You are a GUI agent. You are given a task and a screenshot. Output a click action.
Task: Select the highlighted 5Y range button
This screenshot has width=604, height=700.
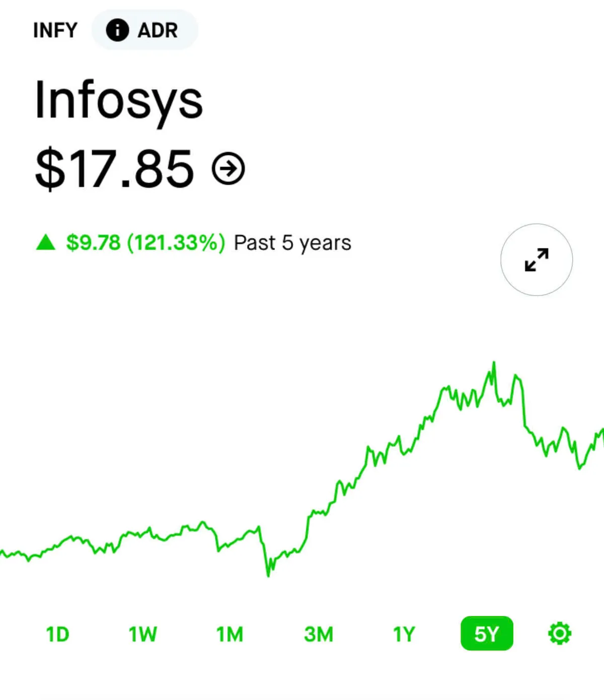pos(487,634)
